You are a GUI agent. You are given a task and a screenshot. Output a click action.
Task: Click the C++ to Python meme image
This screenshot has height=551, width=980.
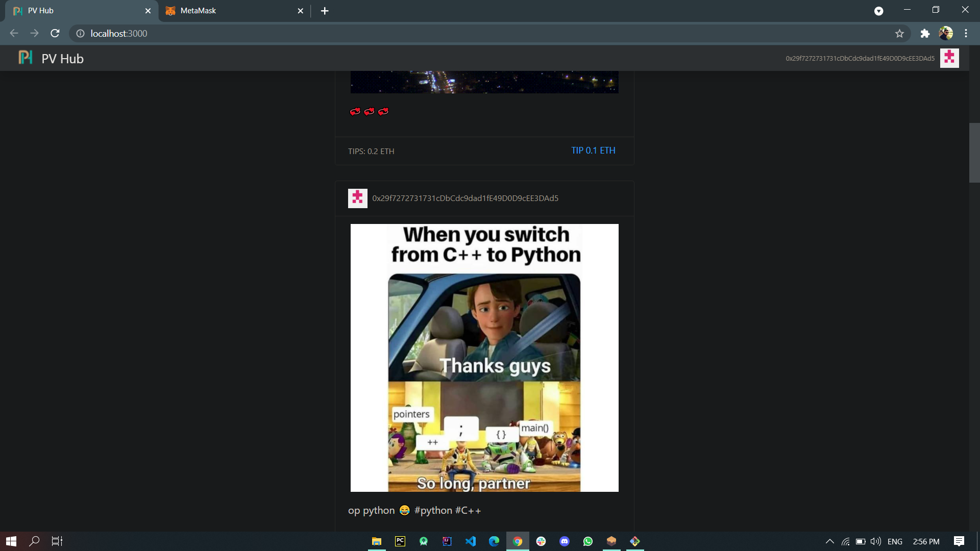click(x=484, y=358)
